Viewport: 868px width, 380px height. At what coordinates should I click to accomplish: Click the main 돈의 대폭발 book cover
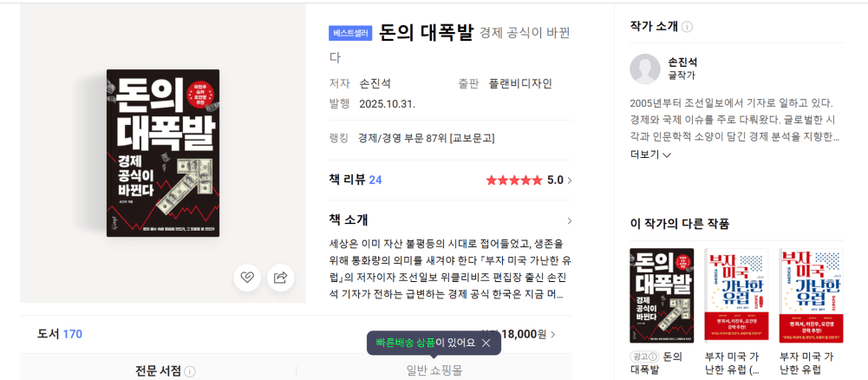click(x=163, y=153)
